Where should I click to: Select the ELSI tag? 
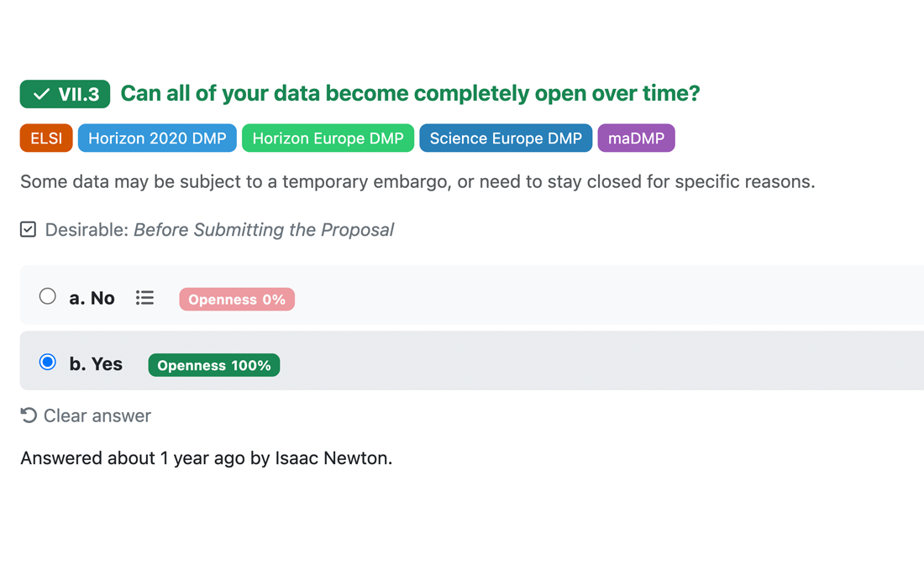46,138
